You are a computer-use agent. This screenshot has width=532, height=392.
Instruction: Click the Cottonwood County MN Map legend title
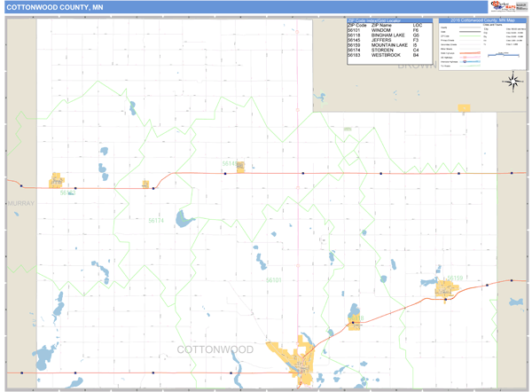point(481,20)
